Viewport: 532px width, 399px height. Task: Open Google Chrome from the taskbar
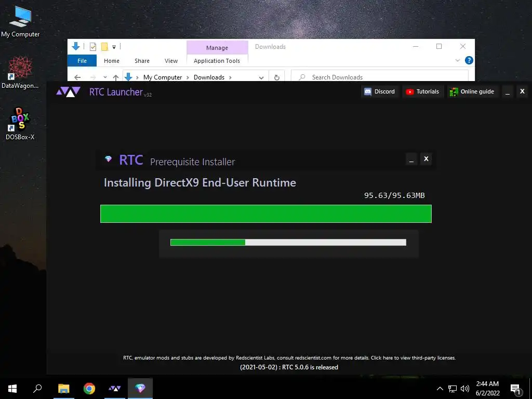[x=89, y=389]
